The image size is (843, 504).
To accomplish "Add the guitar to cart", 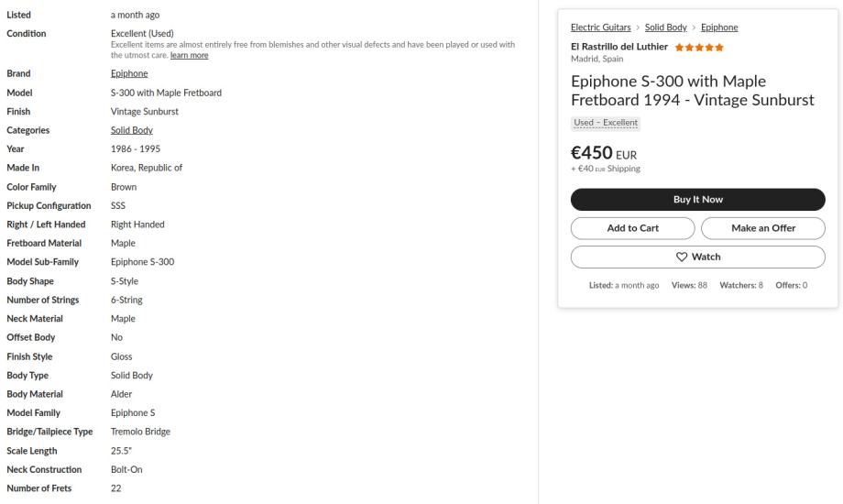I will point(633,228).
